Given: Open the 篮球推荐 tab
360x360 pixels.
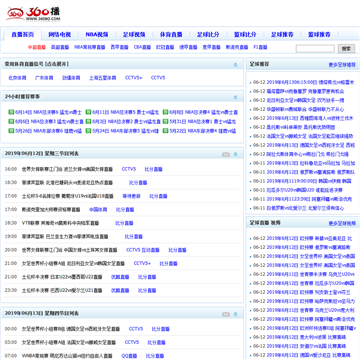Looking at the screenshot, I should pos(319,35).
